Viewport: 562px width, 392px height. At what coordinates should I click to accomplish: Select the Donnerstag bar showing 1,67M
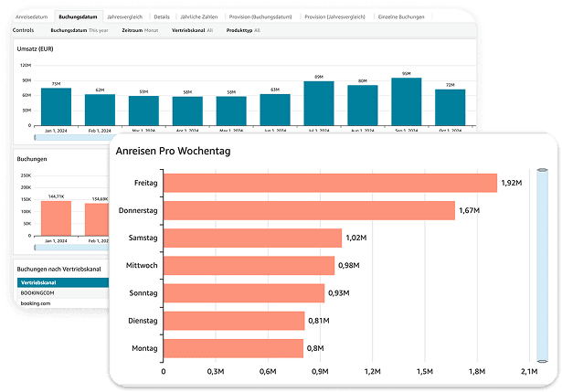309,211
